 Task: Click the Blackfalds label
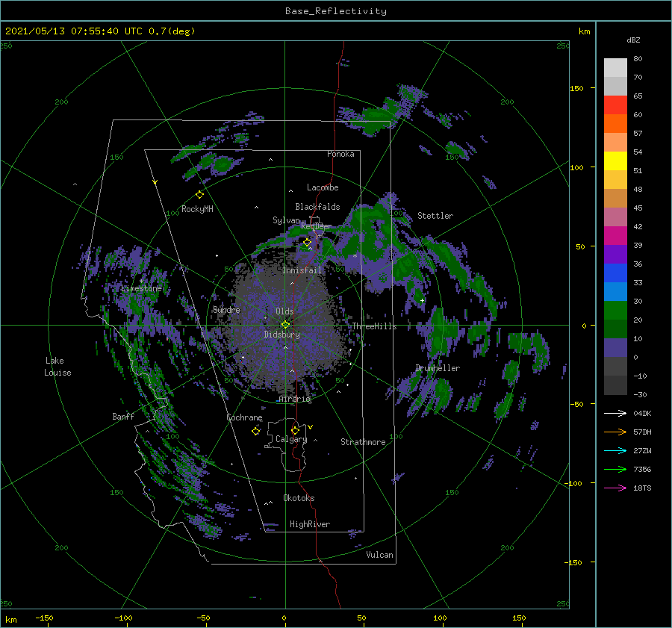pyautogui.click(x=317, y=207)
